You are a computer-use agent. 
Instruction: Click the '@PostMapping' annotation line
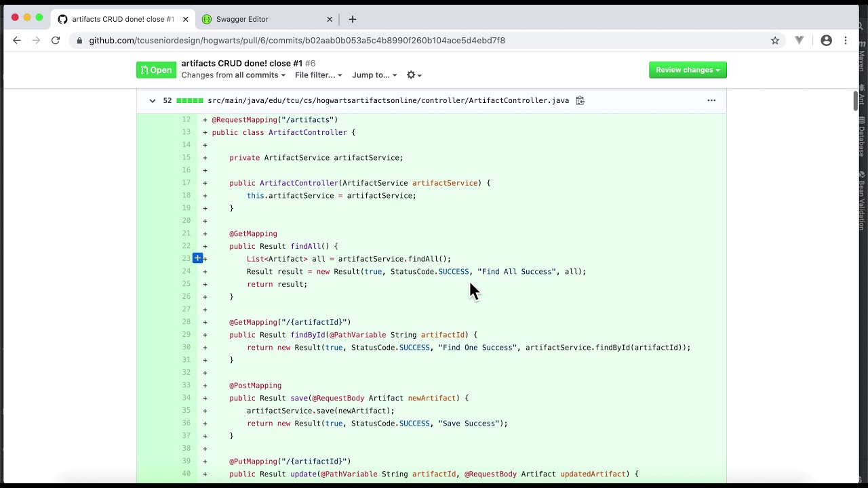pos(255,385)
